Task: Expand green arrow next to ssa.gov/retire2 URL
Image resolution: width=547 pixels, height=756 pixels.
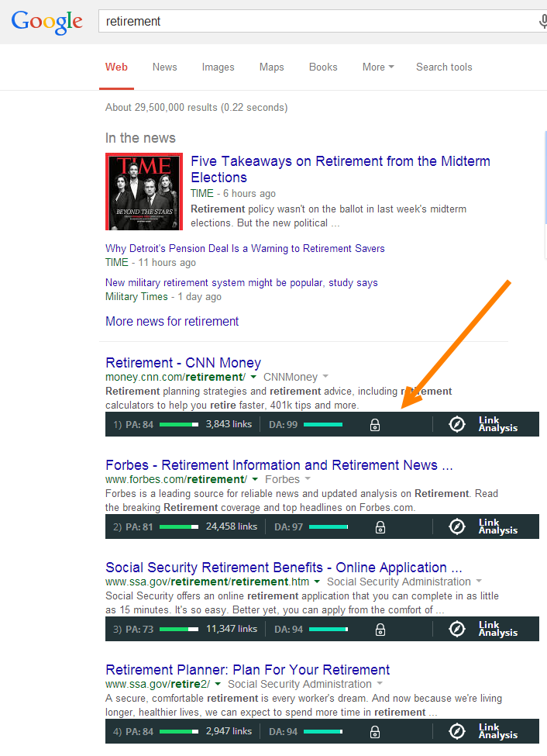Action: [x=218, y=684]
